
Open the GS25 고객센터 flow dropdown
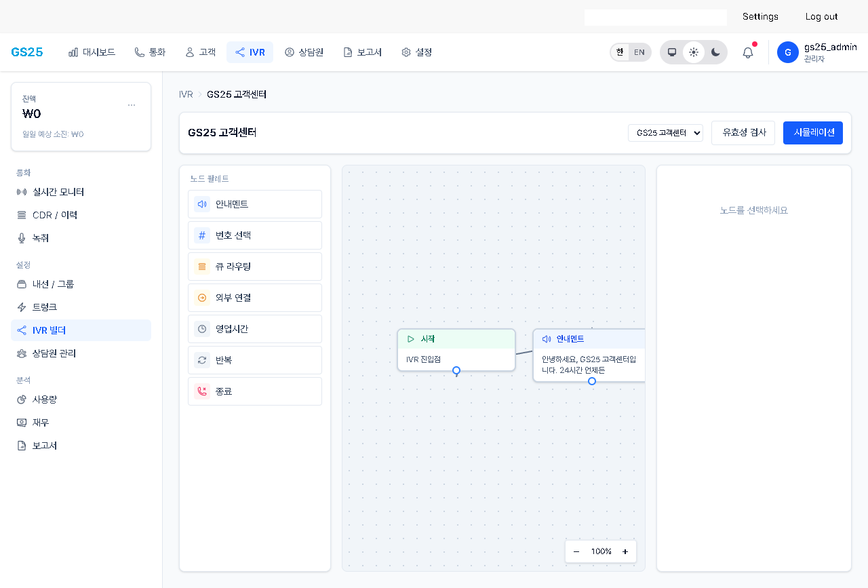(665, 133)
